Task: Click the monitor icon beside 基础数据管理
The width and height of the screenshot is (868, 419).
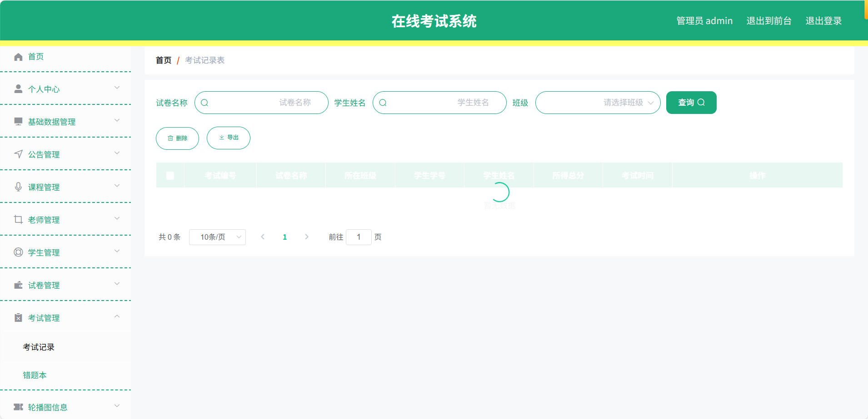Action: [x=18, y=121]
